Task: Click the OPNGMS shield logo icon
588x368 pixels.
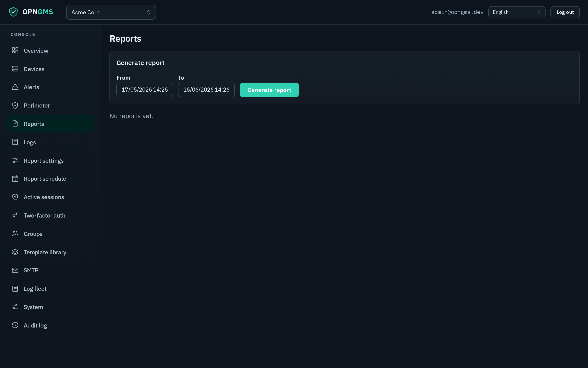Action: [x=13, y=12]
